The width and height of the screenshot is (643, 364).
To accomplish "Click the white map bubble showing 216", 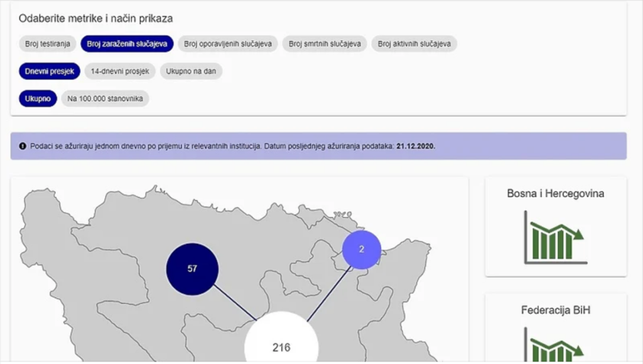I will (x=281, y=338).
